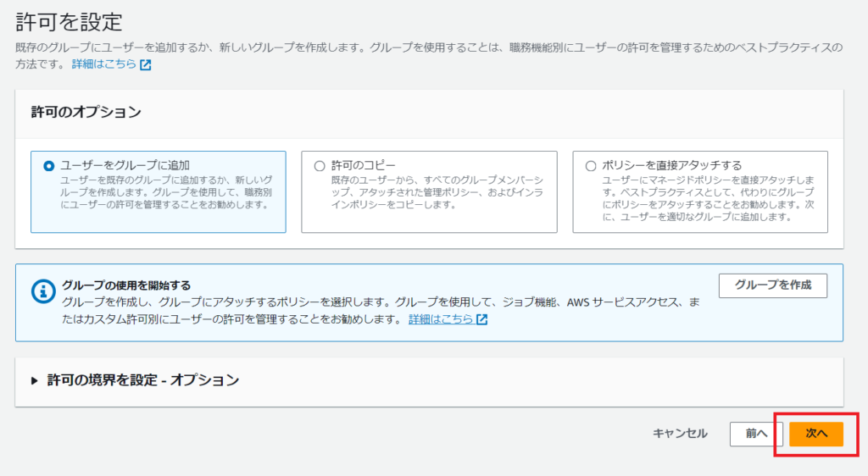The width and height of the screenshot is (868, 476).
Task: Choose the 許可のコピー radio button
Action: (320, 166)
